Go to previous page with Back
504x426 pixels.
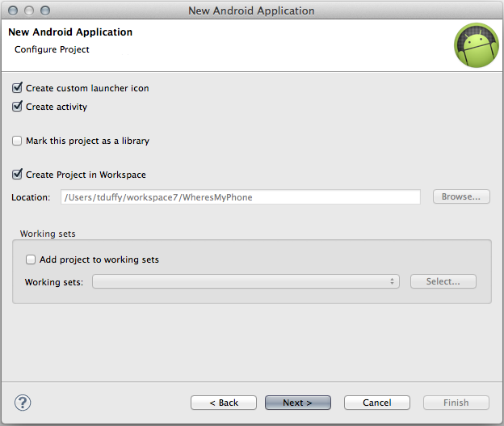[224, 403]
